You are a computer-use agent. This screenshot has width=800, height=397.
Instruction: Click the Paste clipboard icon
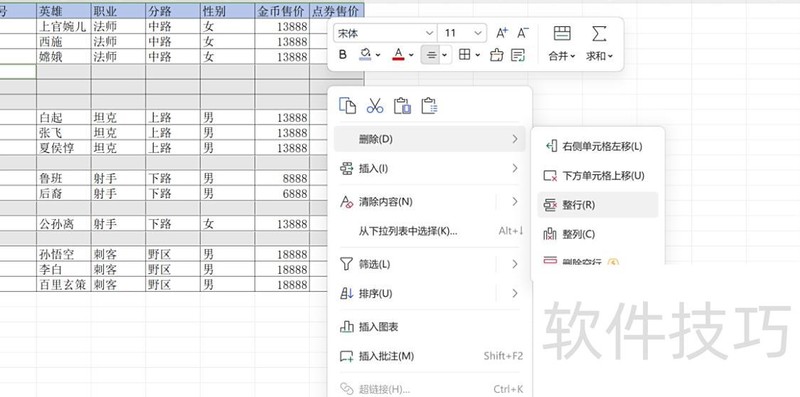pyautogui.click(x=402, y=106)
